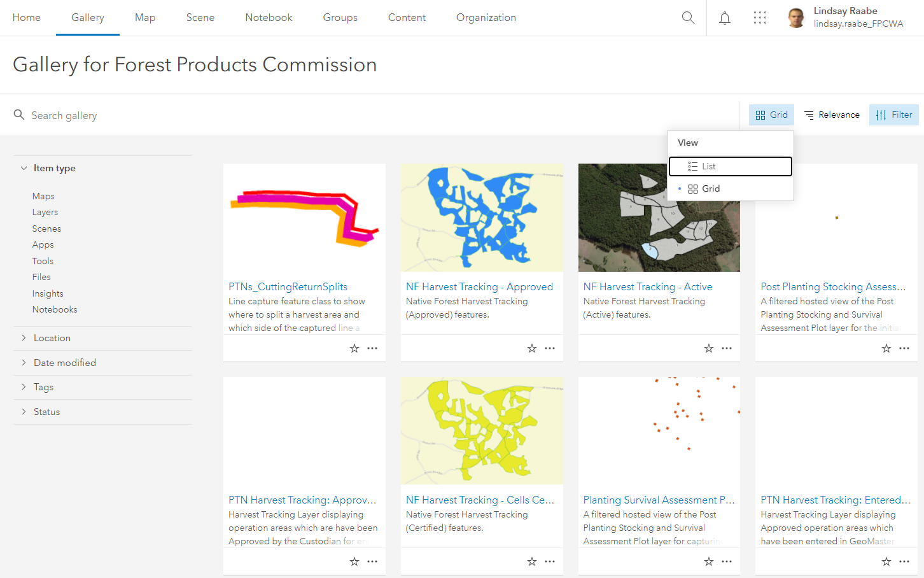Open PTNs_CuttingReturnSplits pink line thumbnail
Viewport: 924px width, 578px height.
tap(304, 218)
